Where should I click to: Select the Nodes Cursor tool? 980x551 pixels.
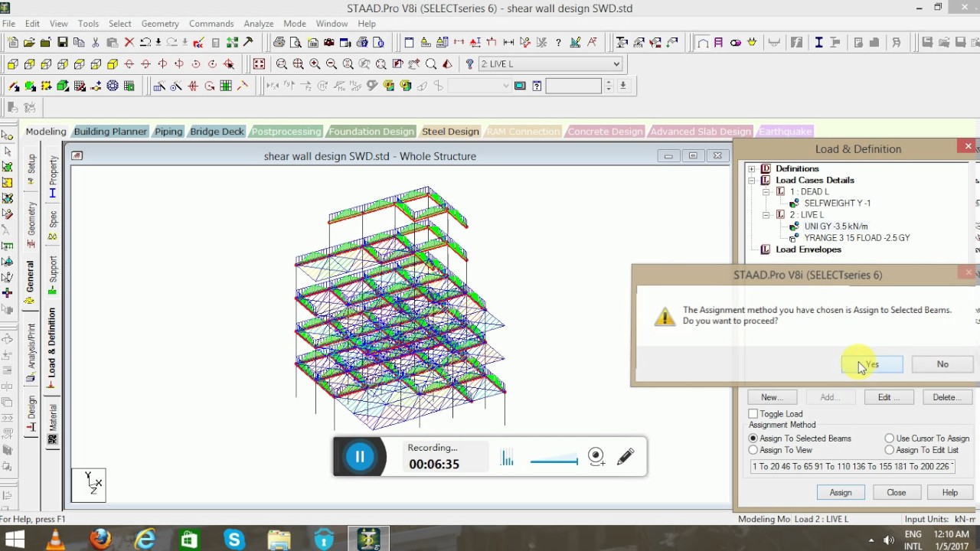8,135
